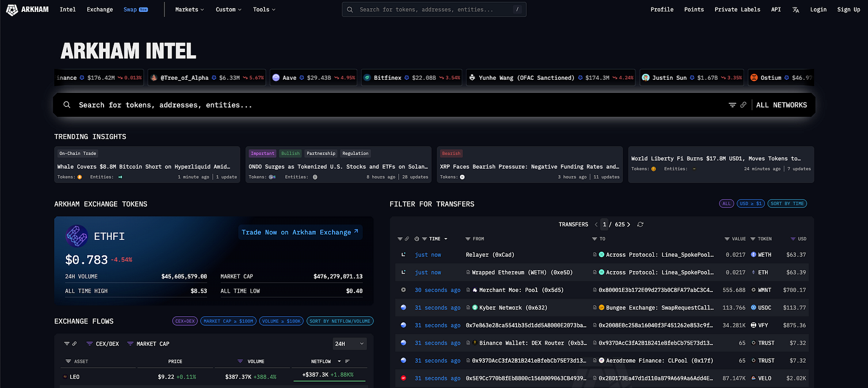Toggle the VOLUME ≥ $100K pill
This screenshot has width=868, height=388.
click(x=282, y=321)
